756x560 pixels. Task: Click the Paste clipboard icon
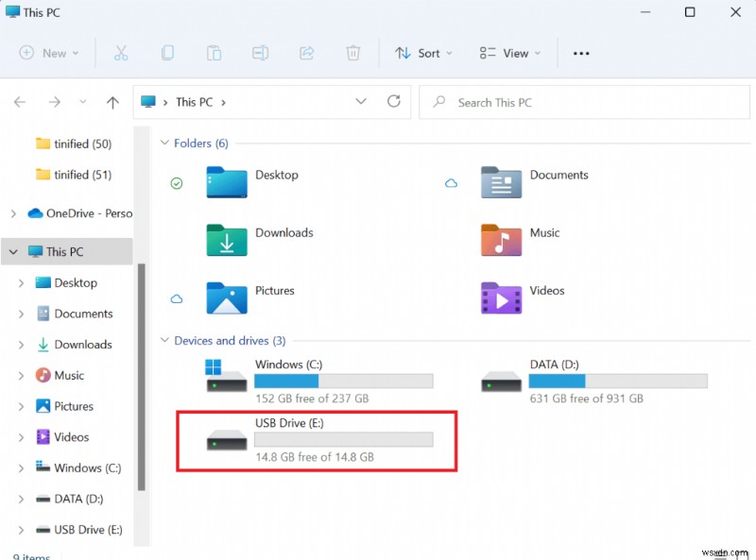(x=214, y=53)
